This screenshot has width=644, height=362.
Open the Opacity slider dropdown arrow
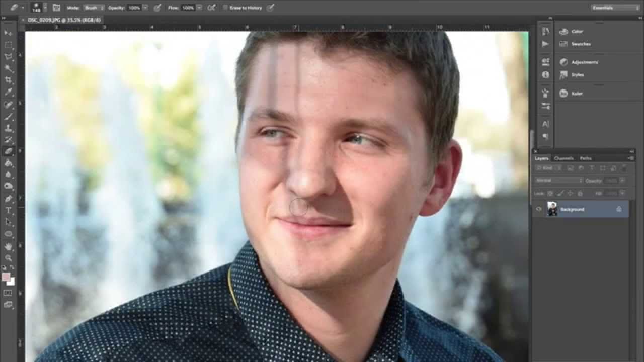point(145,8)
